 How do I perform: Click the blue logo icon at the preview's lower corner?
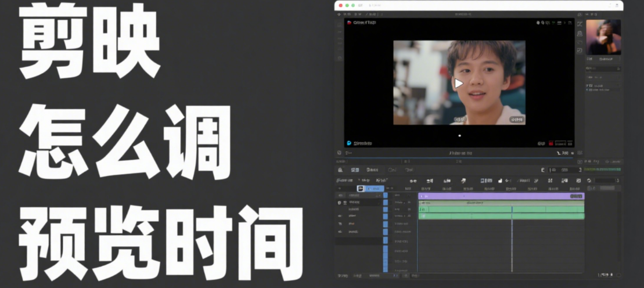tap(349, 143)
